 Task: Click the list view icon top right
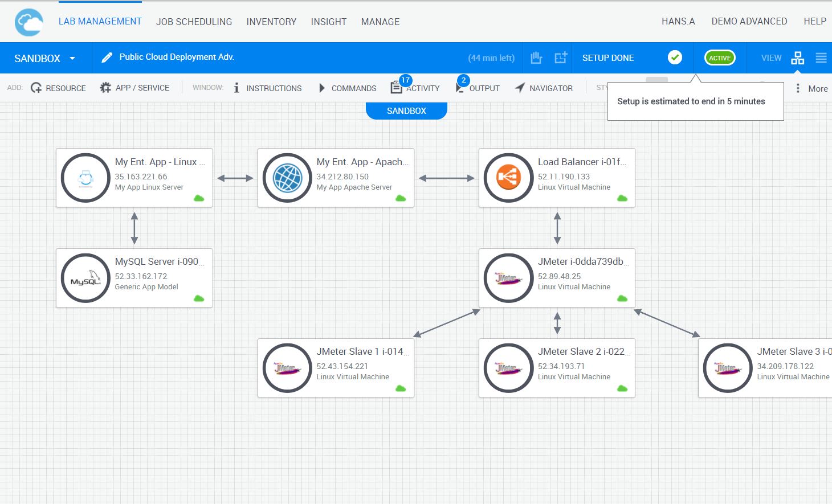(821, 58)
